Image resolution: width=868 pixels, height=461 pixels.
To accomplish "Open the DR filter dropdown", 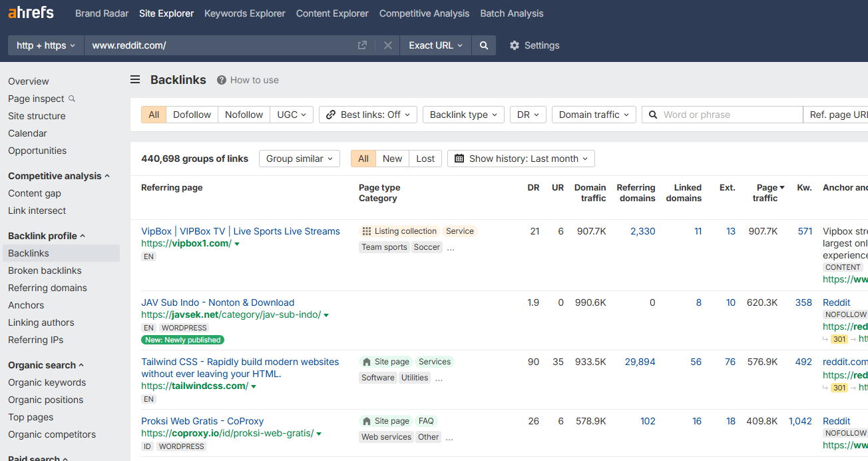I will [x=528, y=115].
